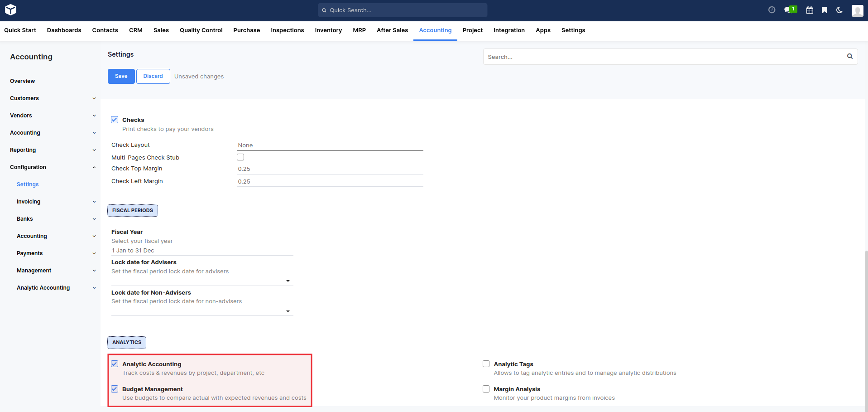The height and width of the screenshot is (412, 868).
Task: Click the Save button
Action: tap(121, 76)
